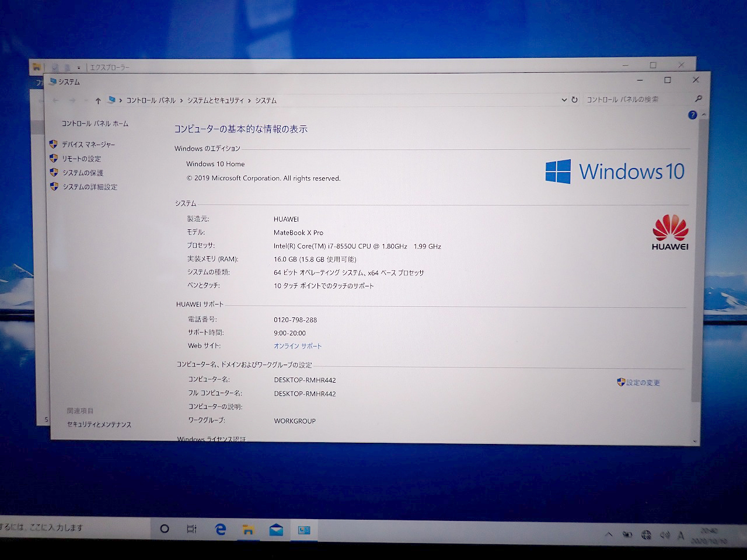Open Security and Maintenance link
747x560 pixels.
(99, 425)
